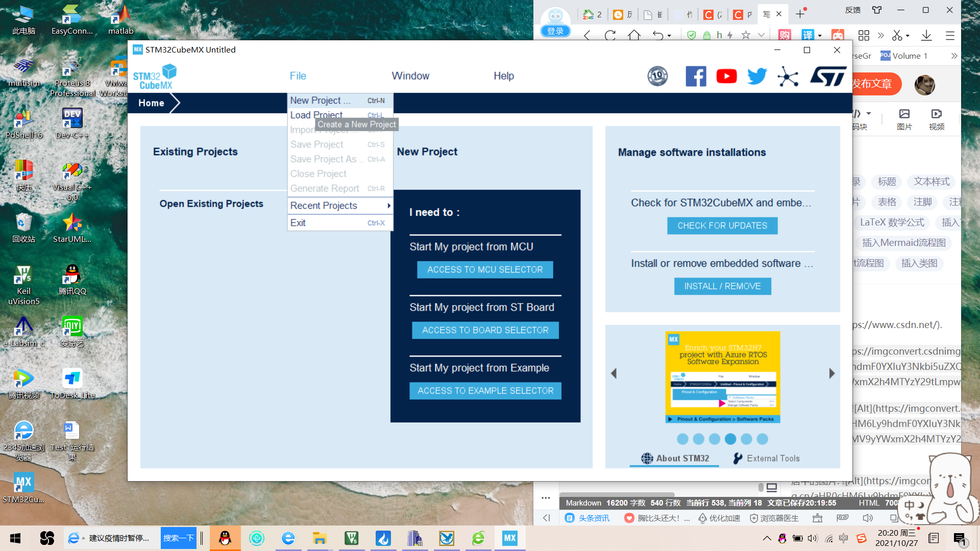
Task: Click the STM32CubeMX logo
Action: tap(155, 77)
